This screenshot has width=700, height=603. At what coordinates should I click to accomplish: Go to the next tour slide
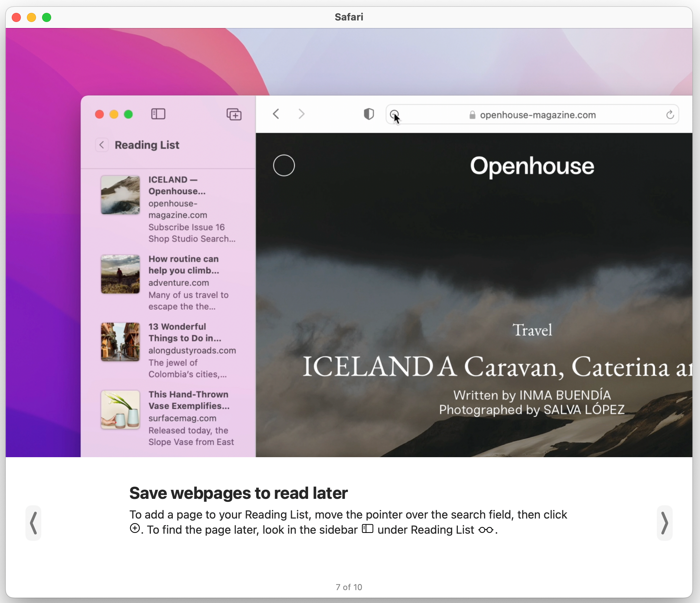664,523
